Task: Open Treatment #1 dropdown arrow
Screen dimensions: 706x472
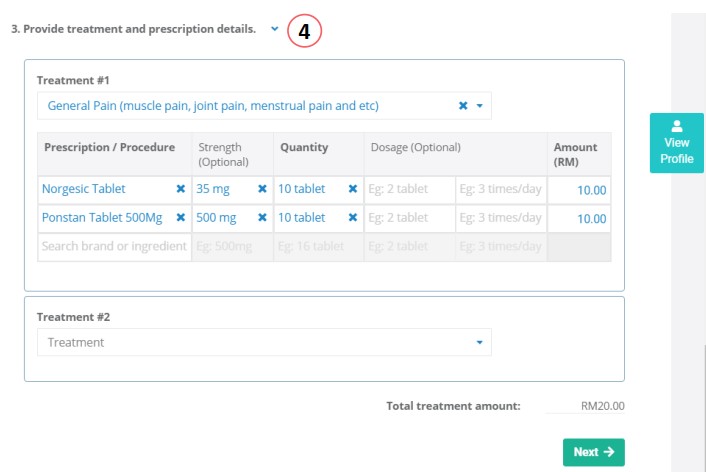Action: coord(480,106)
